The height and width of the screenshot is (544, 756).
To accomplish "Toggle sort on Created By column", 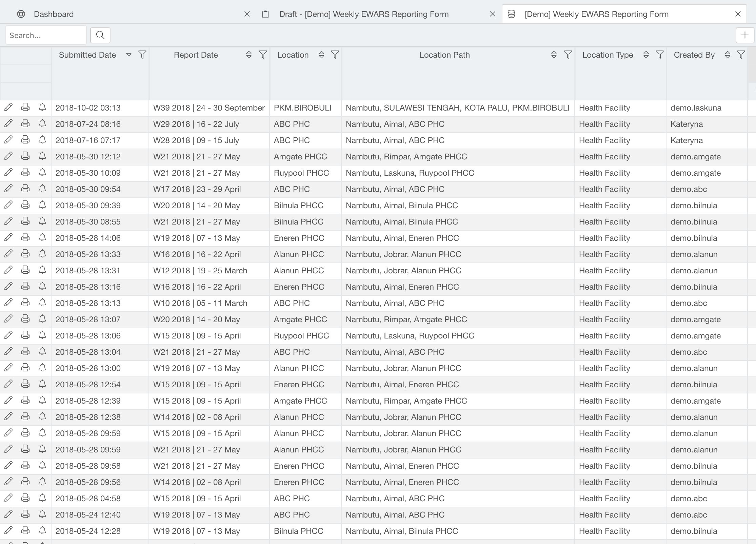I will point(728,55).
